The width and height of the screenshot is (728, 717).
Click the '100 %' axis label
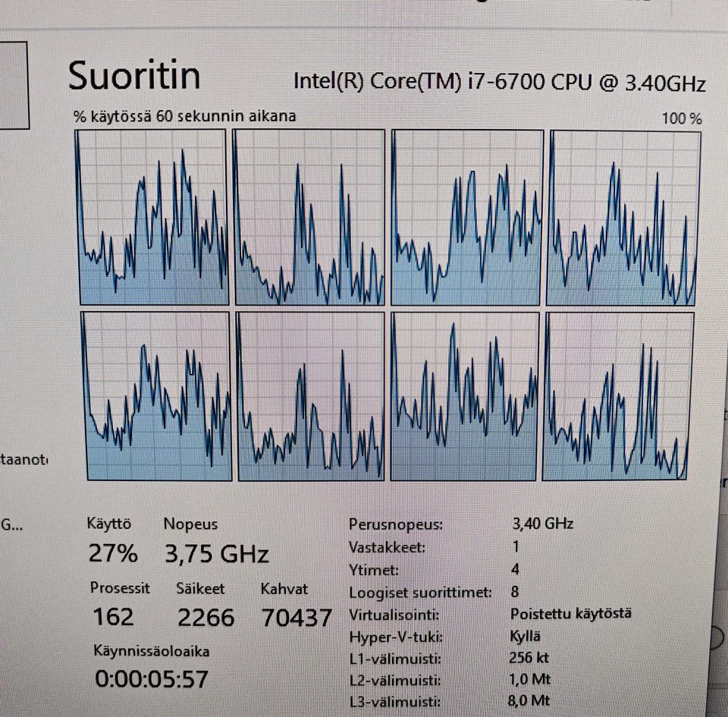point(682,118)
